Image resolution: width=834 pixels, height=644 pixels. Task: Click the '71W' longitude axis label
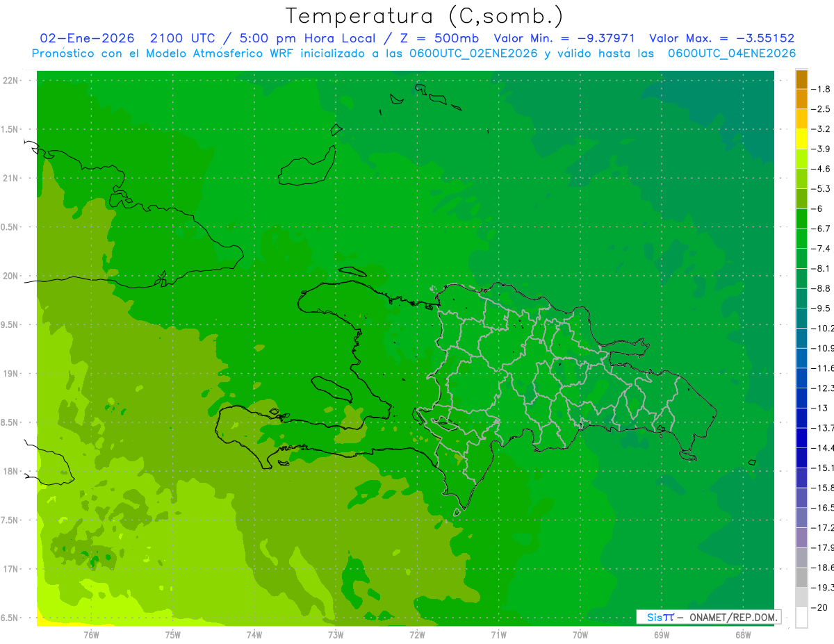click(498, 634)
